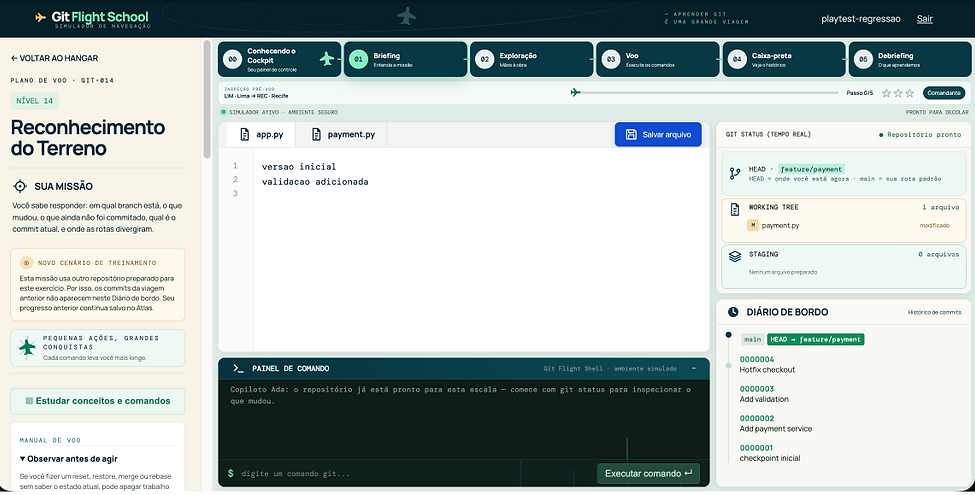Viewport: 975px width, 495px height.
Task: Click the NÍVEL 14 level badge
Action: [35, 101]
